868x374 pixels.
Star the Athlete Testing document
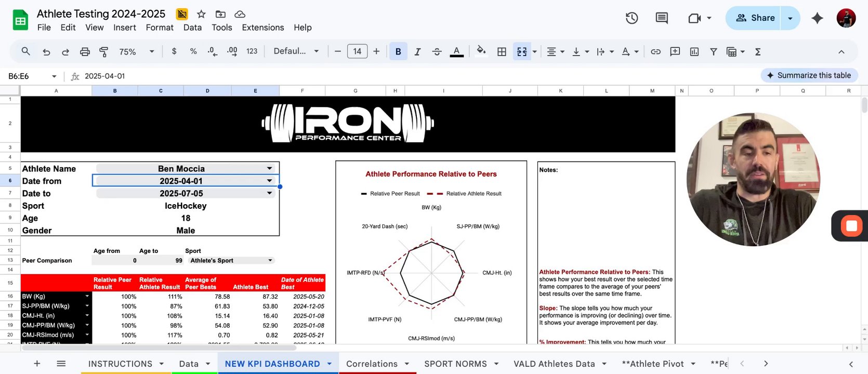click(201, 14)
